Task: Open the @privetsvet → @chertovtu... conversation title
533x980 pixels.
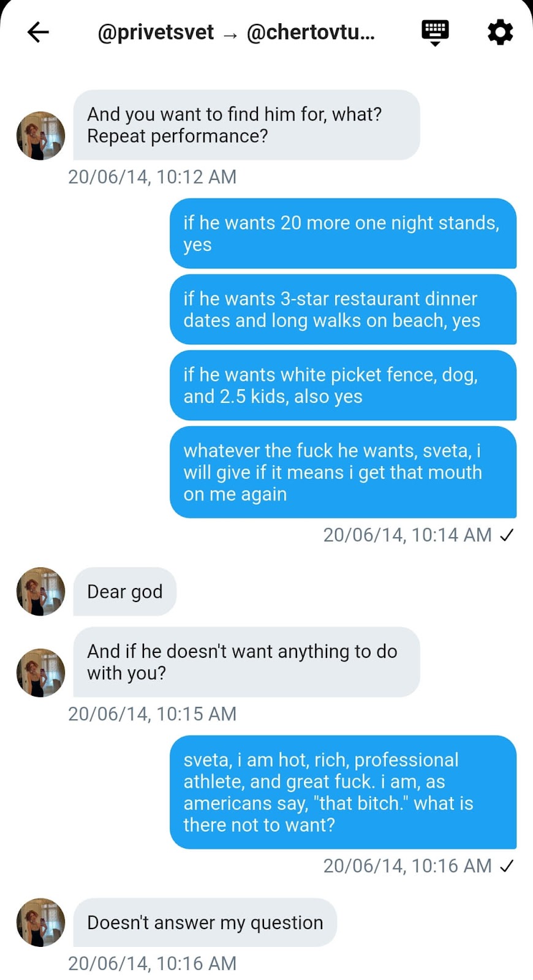Action: (236, 32)
